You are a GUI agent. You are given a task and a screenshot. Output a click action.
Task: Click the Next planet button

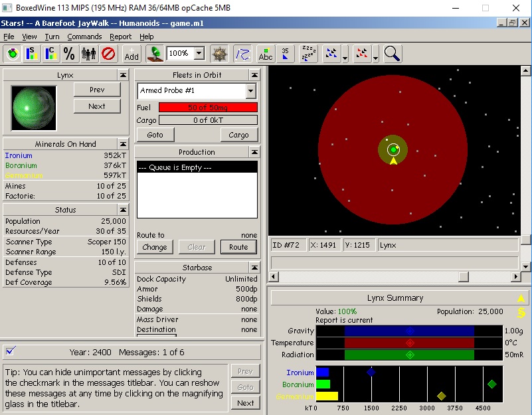tap(97, 106)
